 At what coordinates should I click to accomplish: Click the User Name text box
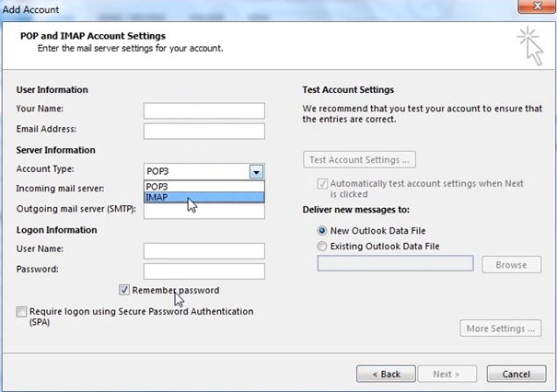click(x=204, y=251)
